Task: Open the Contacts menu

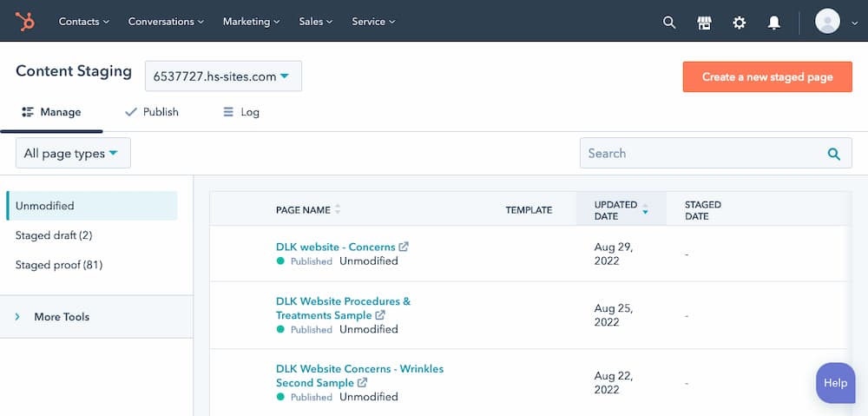Action: [84, 22]
